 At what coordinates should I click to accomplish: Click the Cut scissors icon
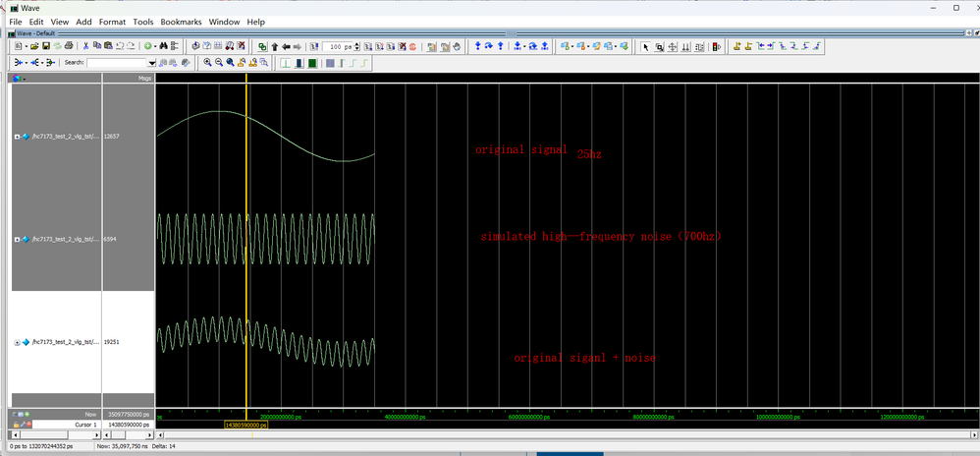click(x=85, y=46)
